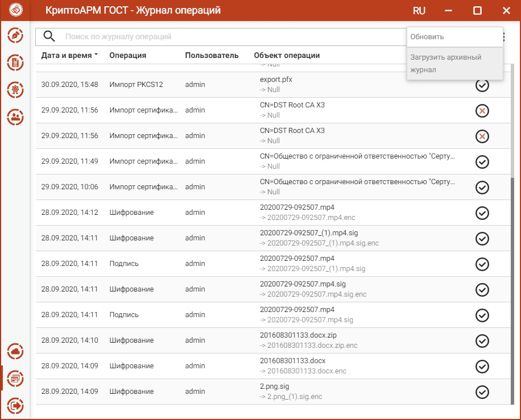Screen dimensions: 521x420
Task: Select 201608301133.docx.zip.enc result text
Action: click(312, 346)
